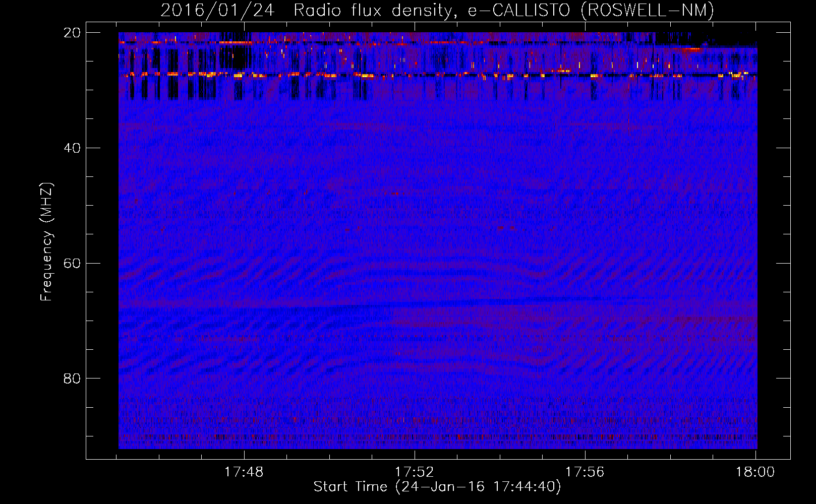This screenshot has height=504, width=816.
Task: Click the 17:52 time tick label
Action: (414, 472)
